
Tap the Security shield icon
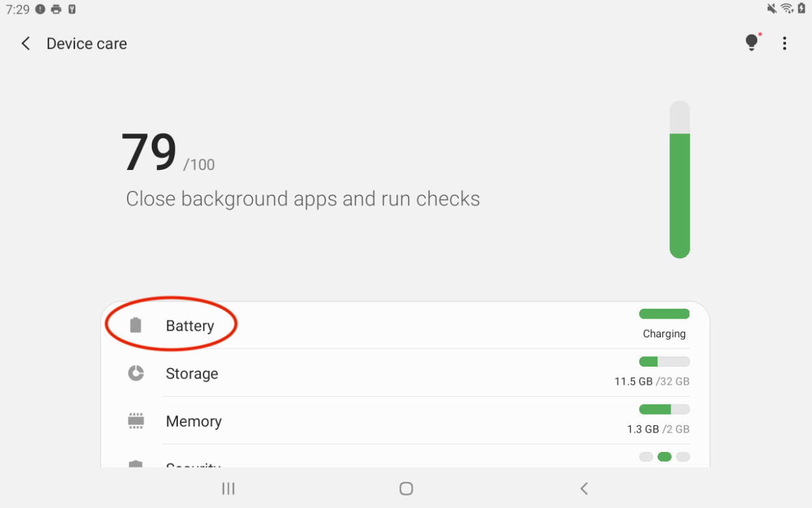tap(136, 464)
